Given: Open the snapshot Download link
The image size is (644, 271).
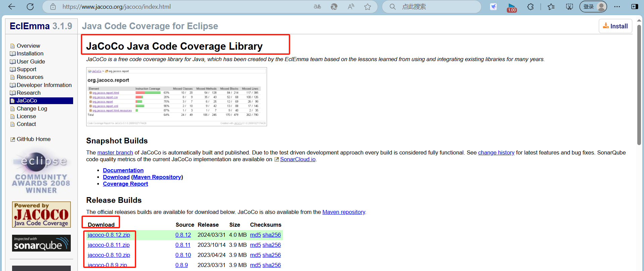Looking at the screenshot, I should (116, 177).
